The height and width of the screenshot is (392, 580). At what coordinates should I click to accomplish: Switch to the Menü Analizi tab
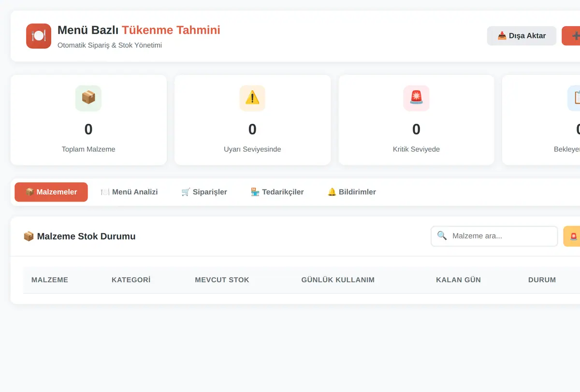coord(129,192)
